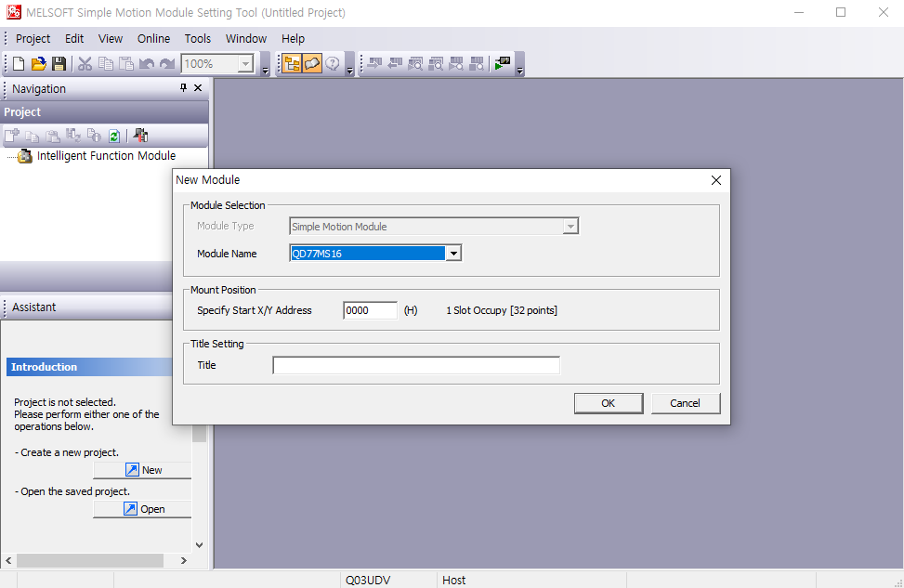Viewport: 904px width, 588px height.
Task: Click the Cut scissors icon
Action: point(85,63)
